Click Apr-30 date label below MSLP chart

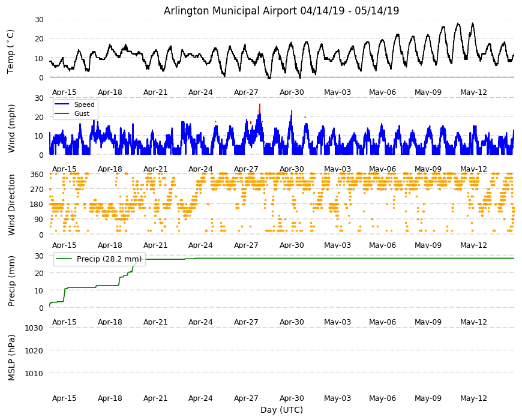click(292, 398)
